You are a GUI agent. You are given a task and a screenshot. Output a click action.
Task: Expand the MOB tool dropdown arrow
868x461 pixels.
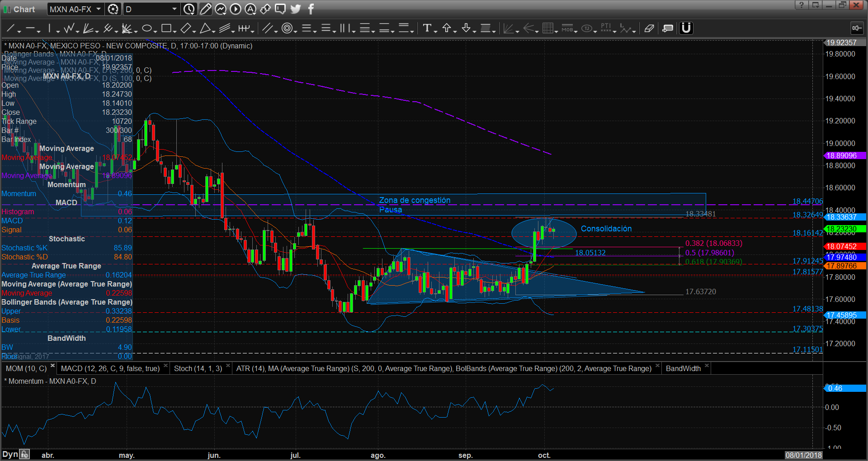[576, 31]
